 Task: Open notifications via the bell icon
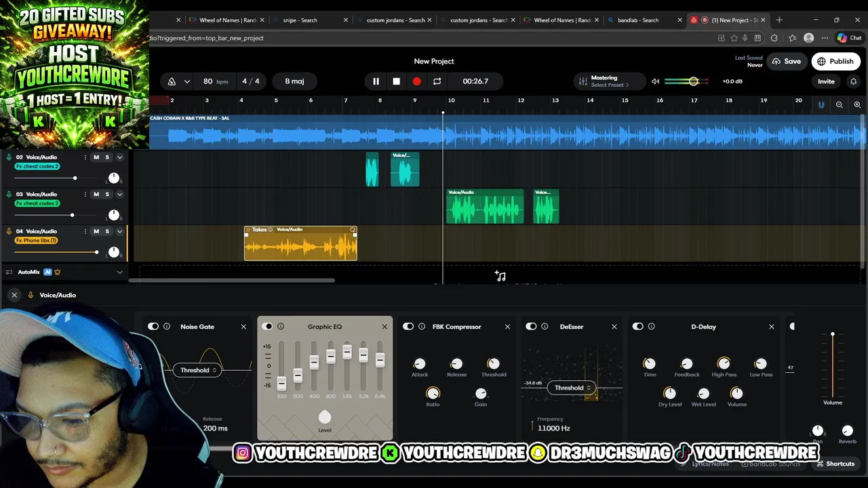coord(853,81)
